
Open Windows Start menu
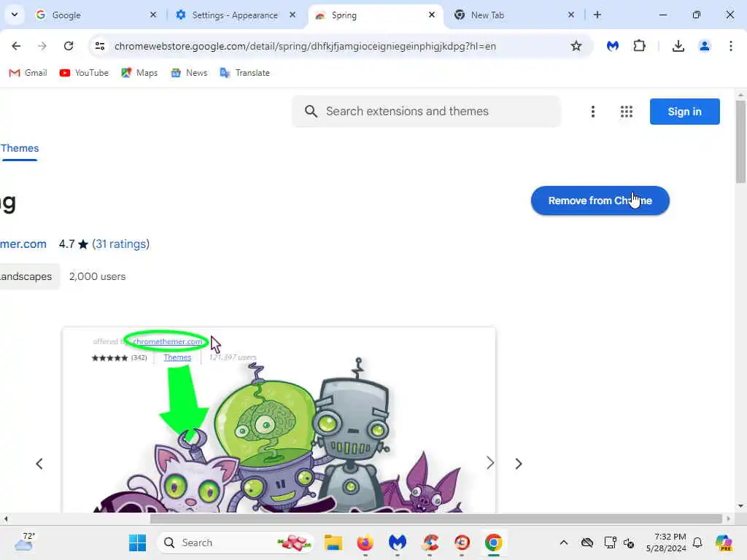(x=138, y=542)
